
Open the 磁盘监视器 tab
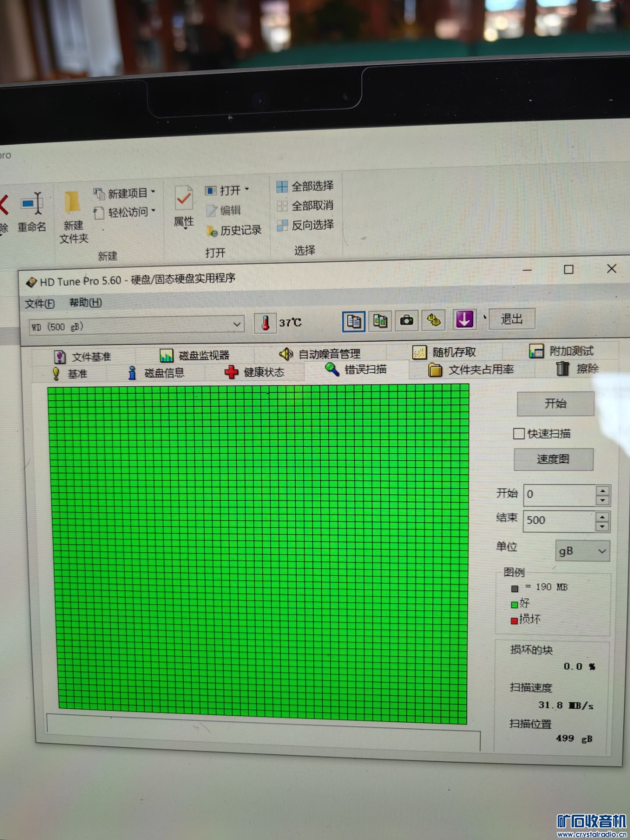(x=195, y=355)
